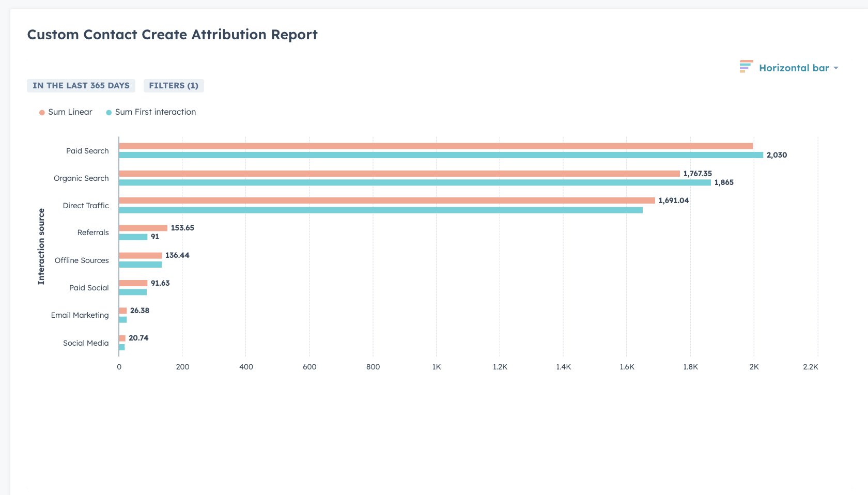
Task: Click the 1,767.35 value label
Action: click(698, 174)
